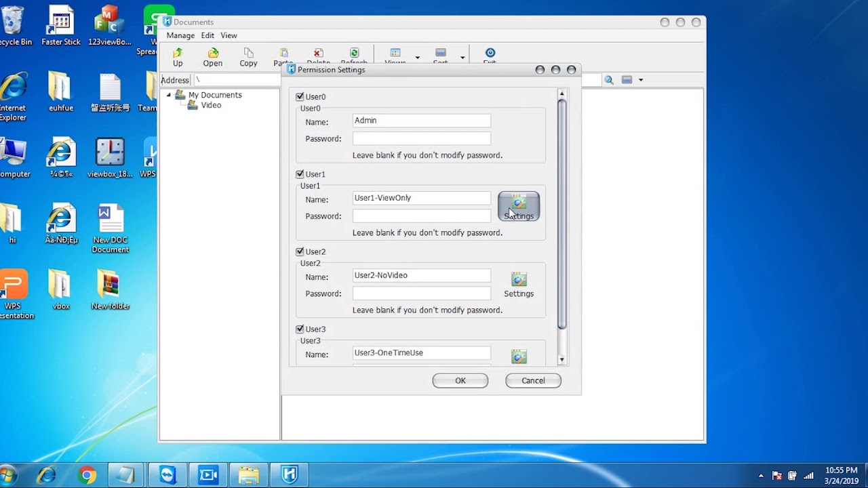Screen dimensions: 868x488
Task: Open the video app taskbar icon
Action: (x=208, y=475)
